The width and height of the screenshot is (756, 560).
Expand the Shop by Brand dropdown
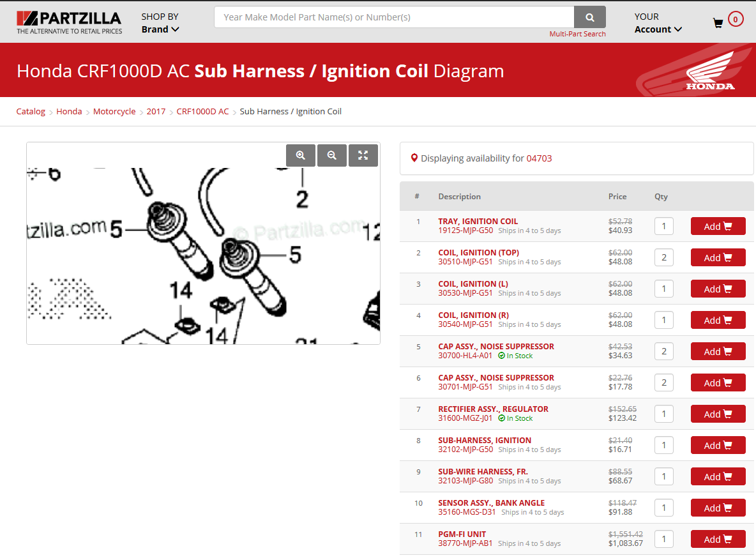click(x=160, y=23)
